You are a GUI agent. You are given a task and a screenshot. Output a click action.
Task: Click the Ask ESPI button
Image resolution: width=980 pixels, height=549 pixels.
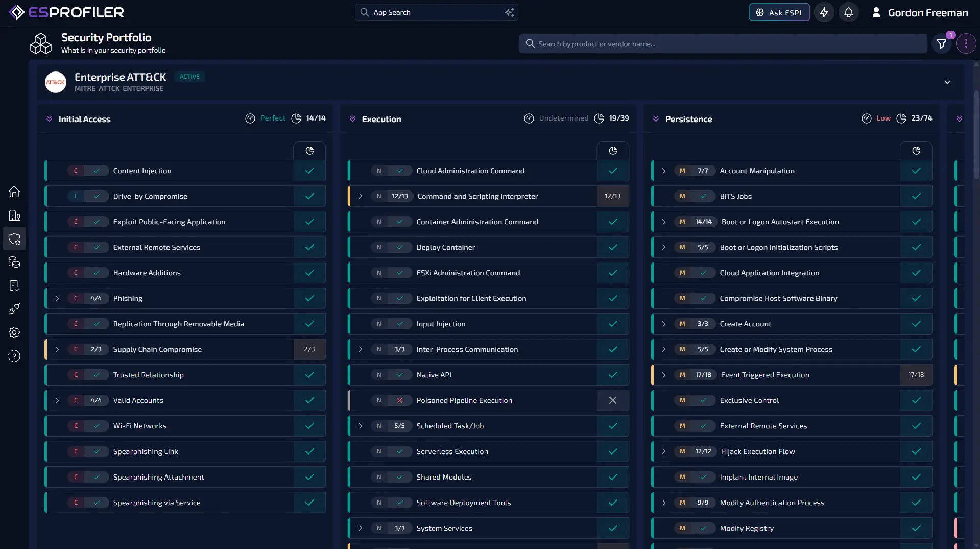[x=779, y=12]
